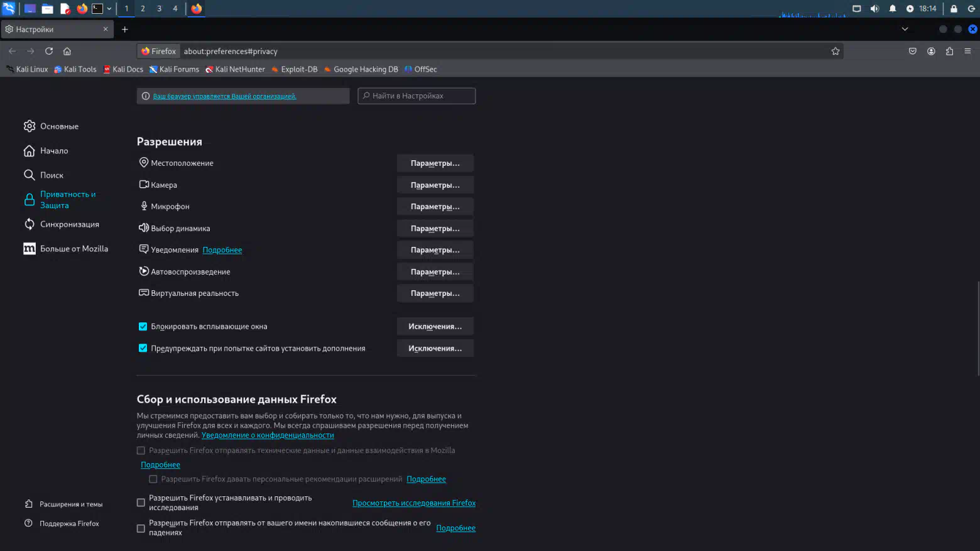980x551 pixels.
Task: Toggle Блокировать всплывающие окна checkbox
Action: pyautogui.click(x=143, y=327)
